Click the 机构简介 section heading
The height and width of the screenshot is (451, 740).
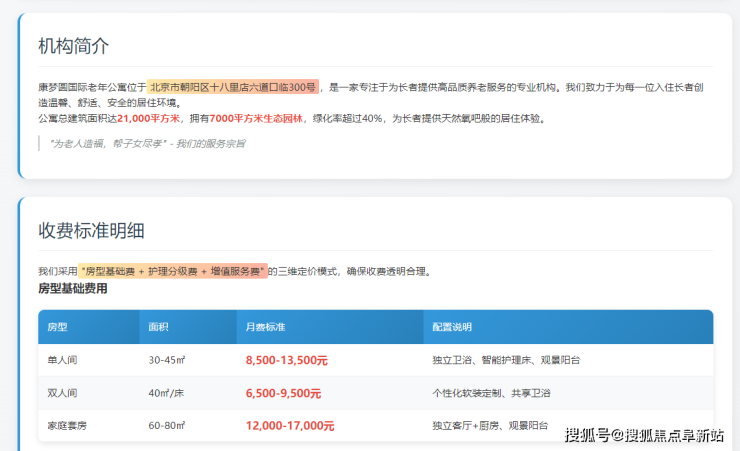[x=74, y=47]
